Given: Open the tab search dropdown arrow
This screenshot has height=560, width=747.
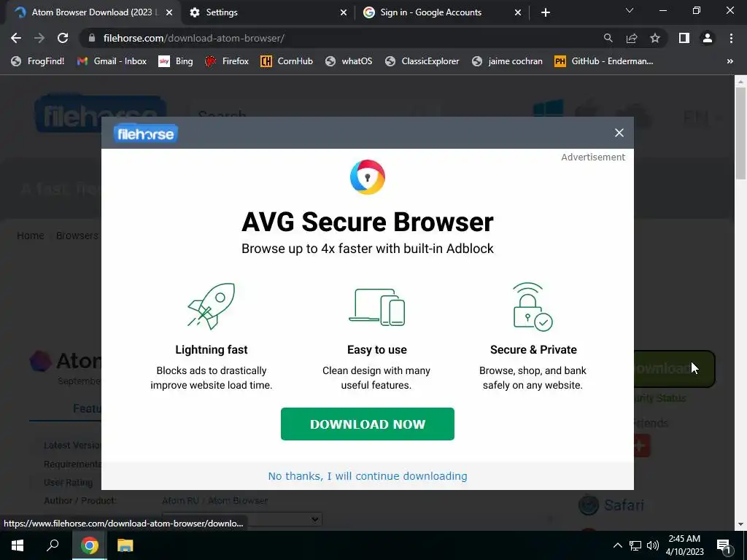Looking at the screenshot, I should [630, 10].
